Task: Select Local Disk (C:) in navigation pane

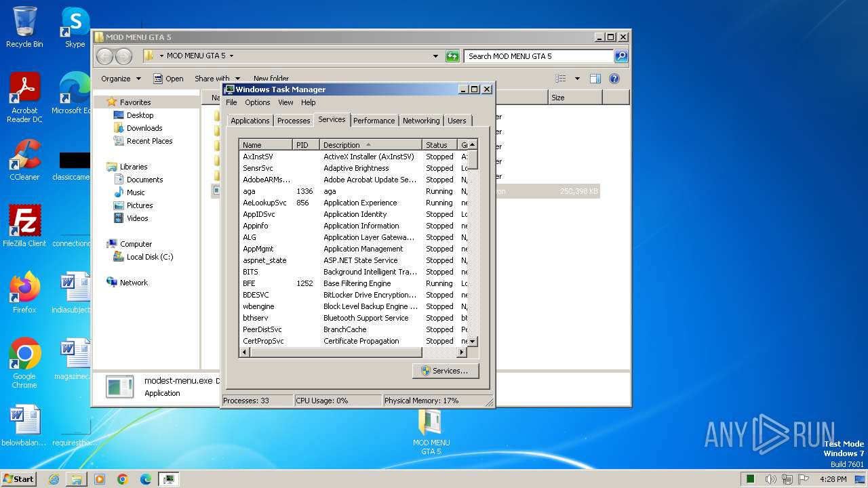Action: (149, 257)
